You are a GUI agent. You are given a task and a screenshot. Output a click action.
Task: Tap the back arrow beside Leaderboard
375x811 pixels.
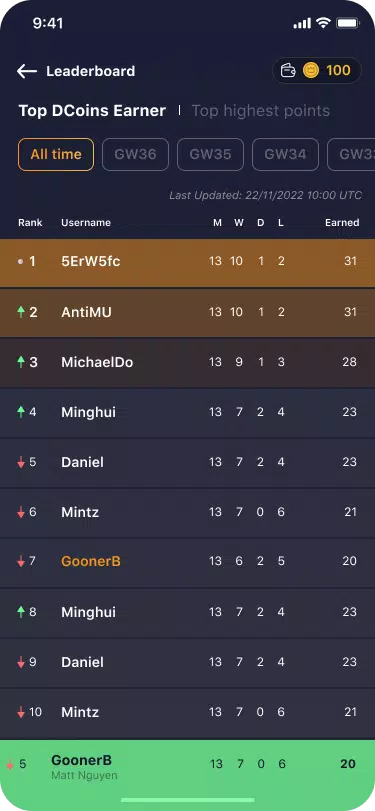[26, 71]
